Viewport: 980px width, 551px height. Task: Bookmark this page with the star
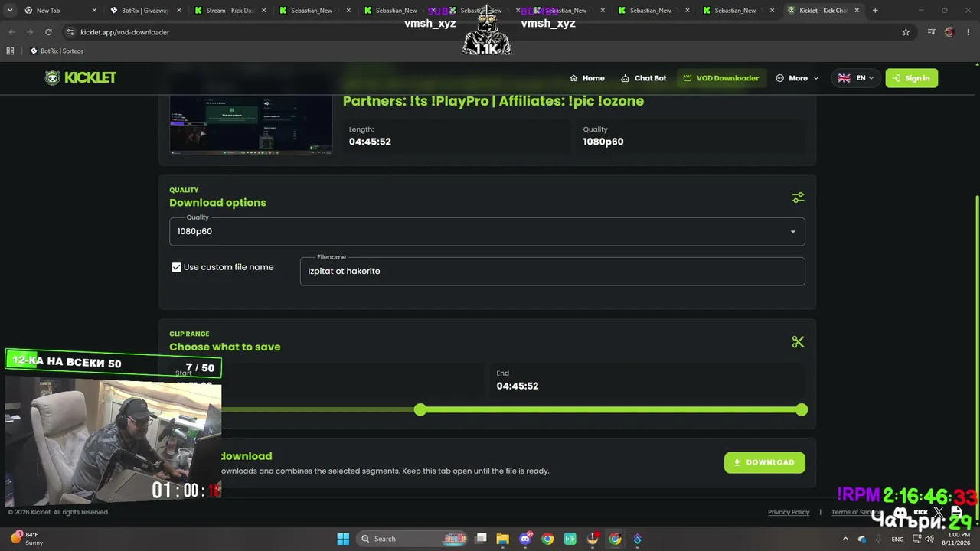click(906, 32)
